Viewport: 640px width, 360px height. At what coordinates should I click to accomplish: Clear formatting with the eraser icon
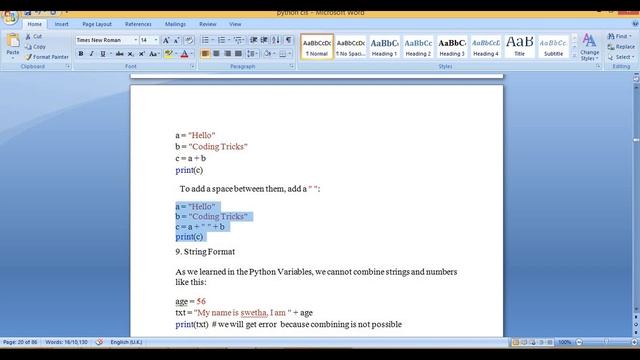click(189, 40)
